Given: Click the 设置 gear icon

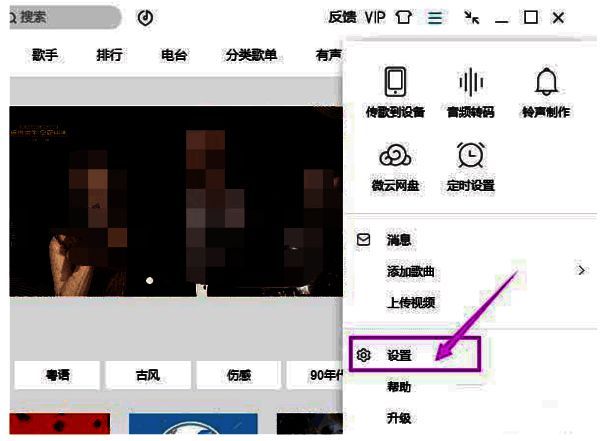Looking at the screenshot, I should pos(363,355).
